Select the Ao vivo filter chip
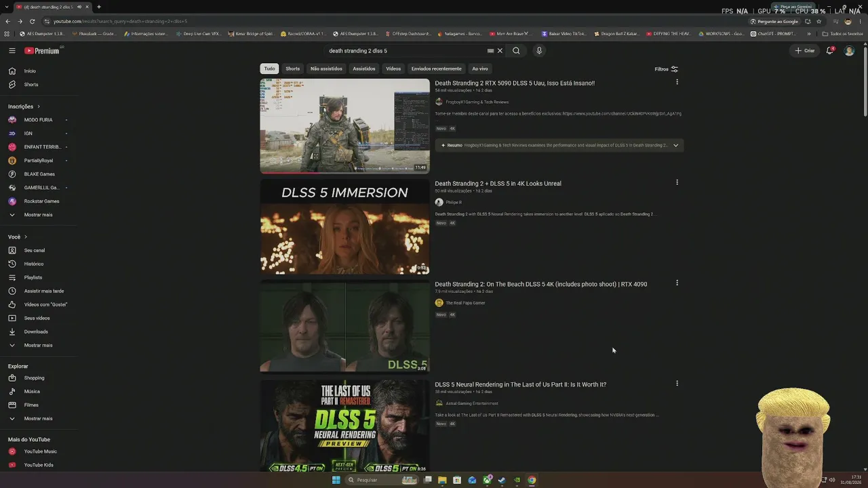 (x=480, y=68)
